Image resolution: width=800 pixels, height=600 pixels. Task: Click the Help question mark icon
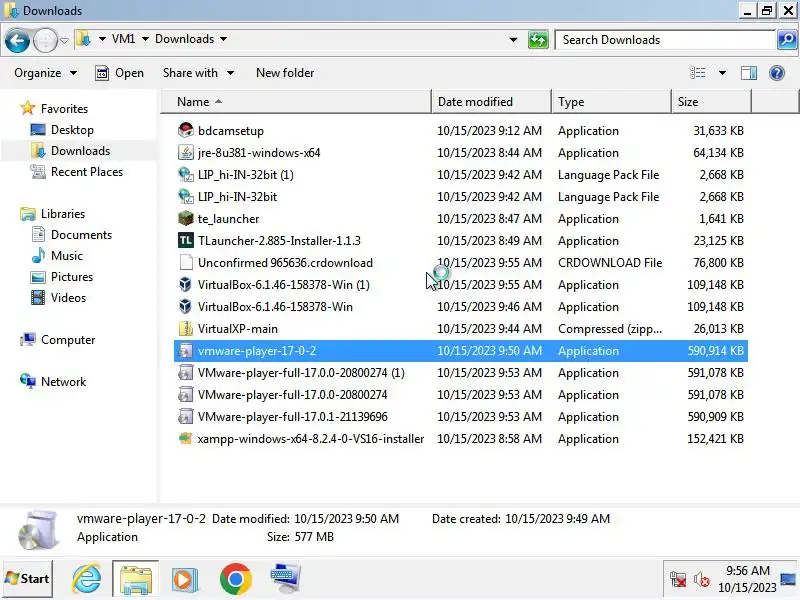[x=777, y=73]
